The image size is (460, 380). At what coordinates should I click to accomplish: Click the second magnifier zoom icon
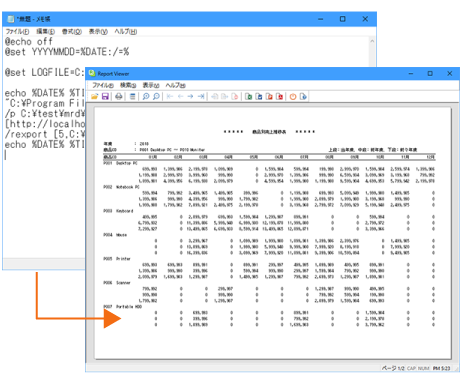click(156, 97)
